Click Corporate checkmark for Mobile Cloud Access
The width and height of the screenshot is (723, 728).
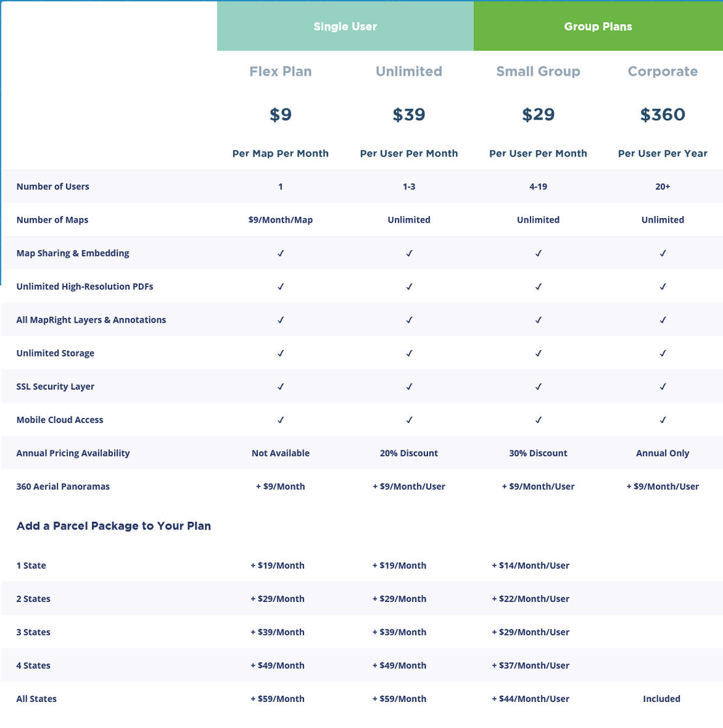coord(663,420)
